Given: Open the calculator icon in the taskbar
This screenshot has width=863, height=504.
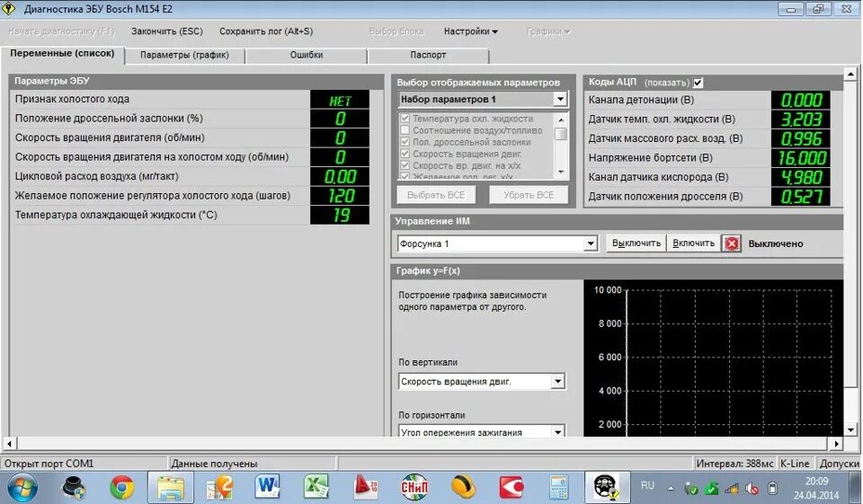Looking at the screenshot, I should click(x=559, y=488).
